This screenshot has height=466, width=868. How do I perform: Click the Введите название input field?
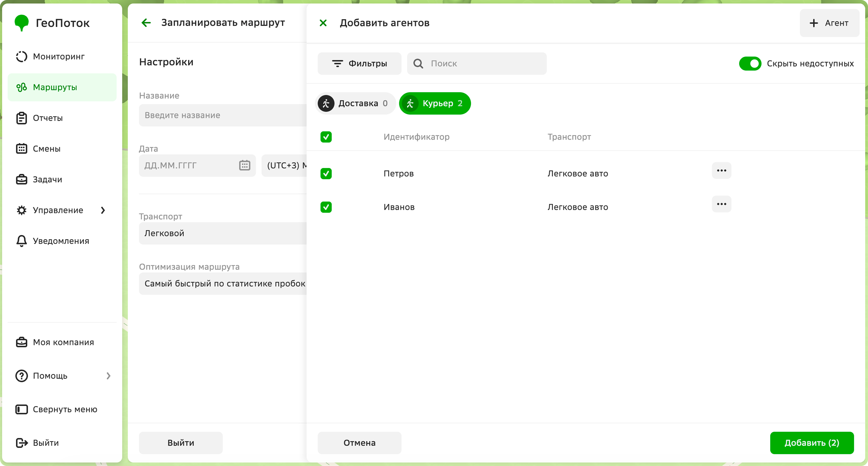pyautogui.click(x=223, y=115)
